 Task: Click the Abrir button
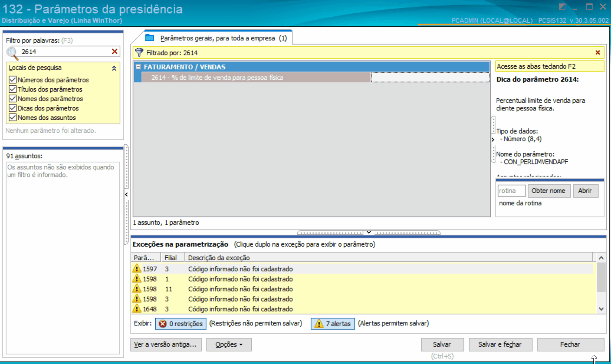(x=585, y=191)
